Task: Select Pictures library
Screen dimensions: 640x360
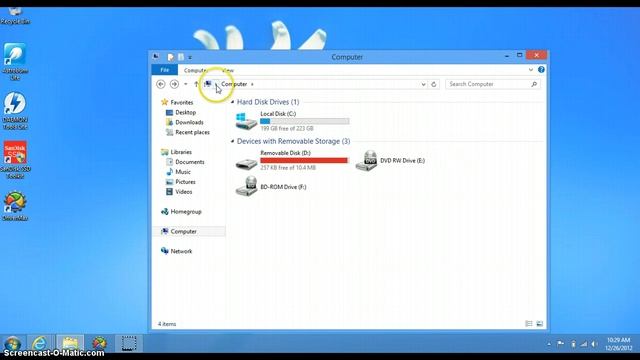Action: click(185, 182)
